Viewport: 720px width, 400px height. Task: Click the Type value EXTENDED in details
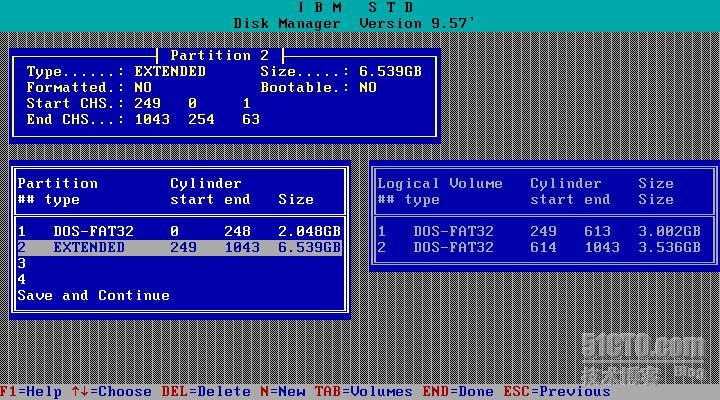pos(170,72)
